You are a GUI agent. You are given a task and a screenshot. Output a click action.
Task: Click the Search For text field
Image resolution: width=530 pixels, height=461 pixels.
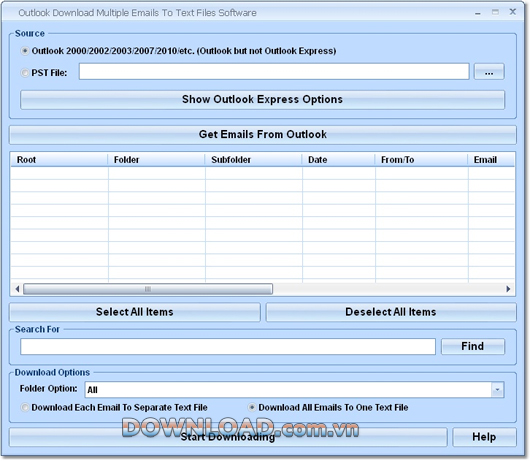(228, 347)
